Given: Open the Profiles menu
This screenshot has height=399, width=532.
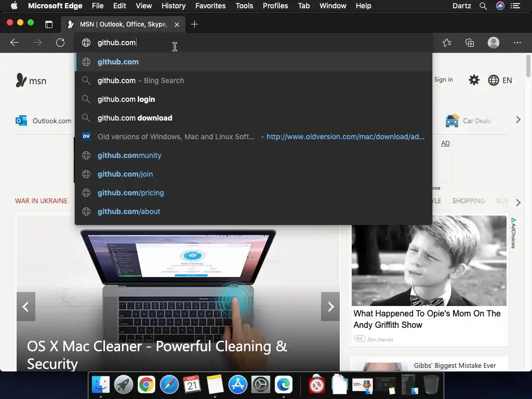Looking at the screenshot, I should [275, 6].
